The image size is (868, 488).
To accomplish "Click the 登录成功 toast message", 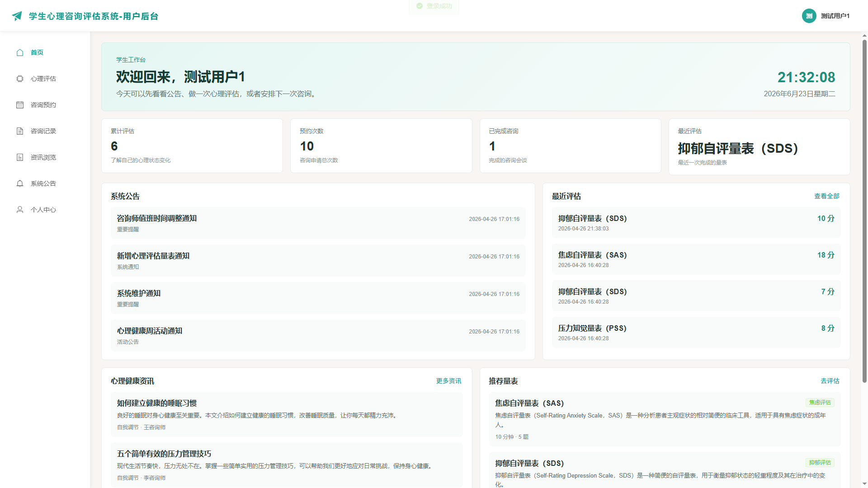I will [x=434, y=6].
